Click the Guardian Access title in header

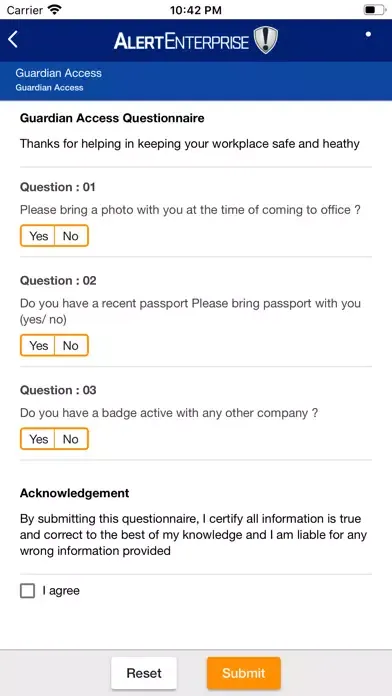(x=59, y=73)
